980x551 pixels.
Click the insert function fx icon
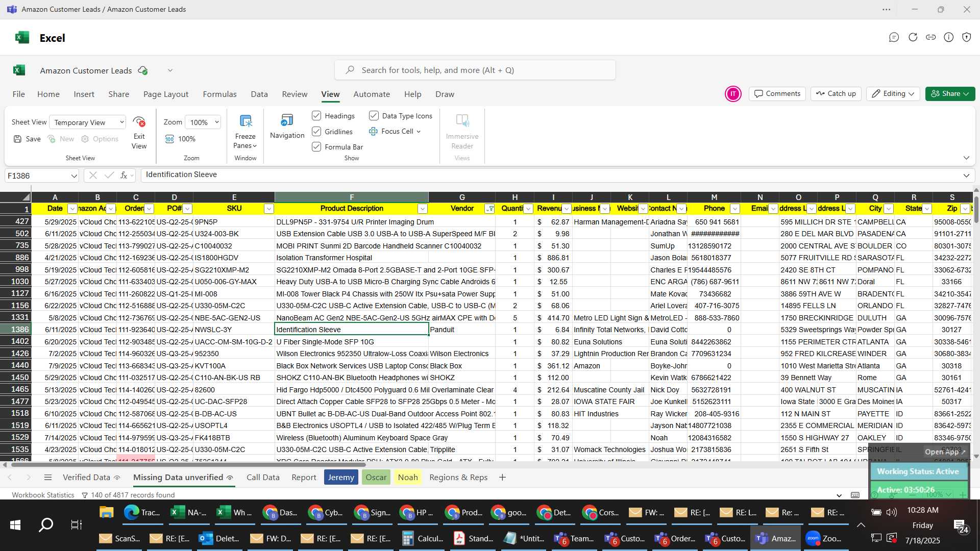[x=124, y=175]
